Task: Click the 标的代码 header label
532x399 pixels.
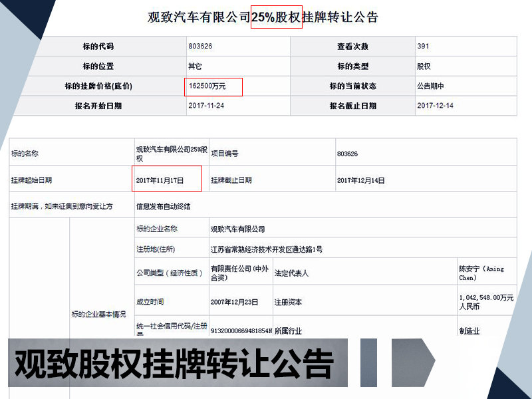Action: pos(98,46)
